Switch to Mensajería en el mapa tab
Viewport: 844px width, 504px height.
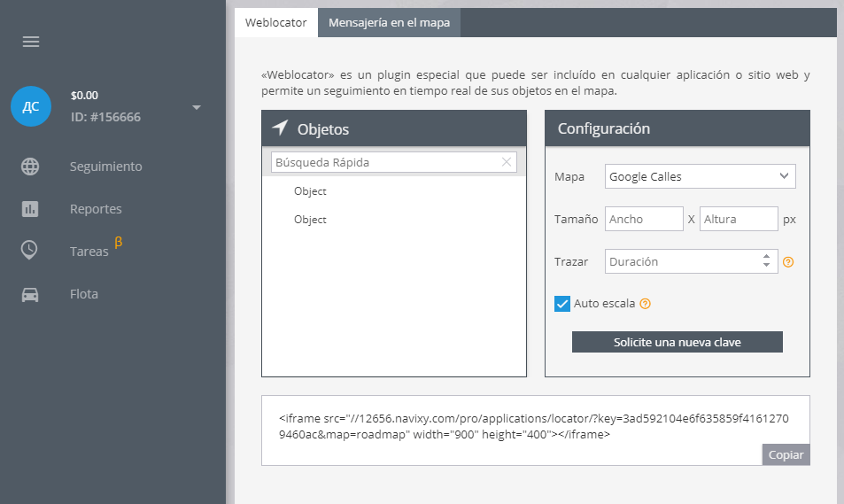[389, 23]
